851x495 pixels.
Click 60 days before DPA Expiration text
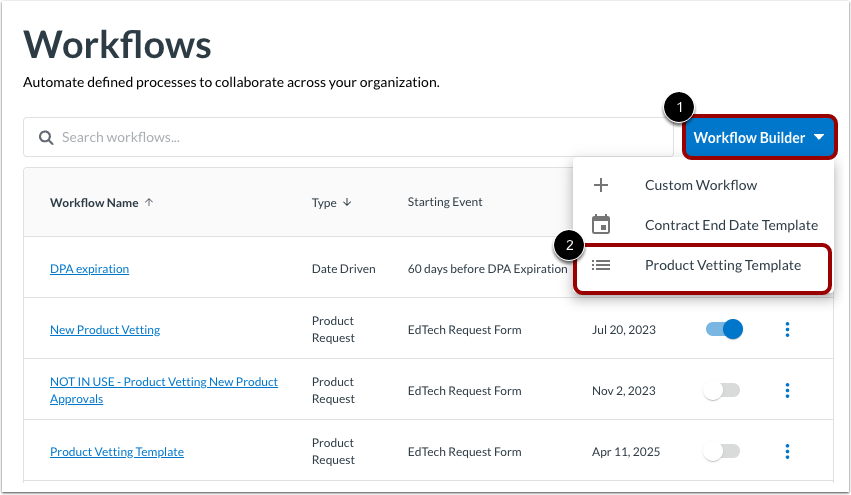[x=487, y=269]
